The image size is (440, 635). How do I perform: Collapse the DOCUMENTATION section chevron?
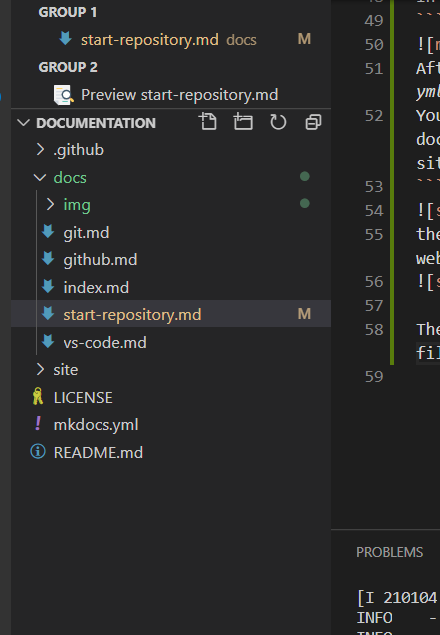tap(24, 123)
